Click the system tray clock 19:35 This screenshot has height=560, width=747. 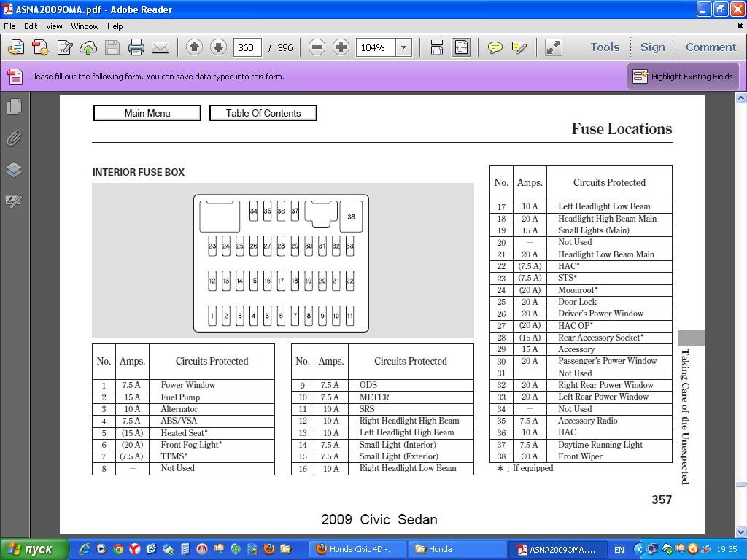pos(727,550)
